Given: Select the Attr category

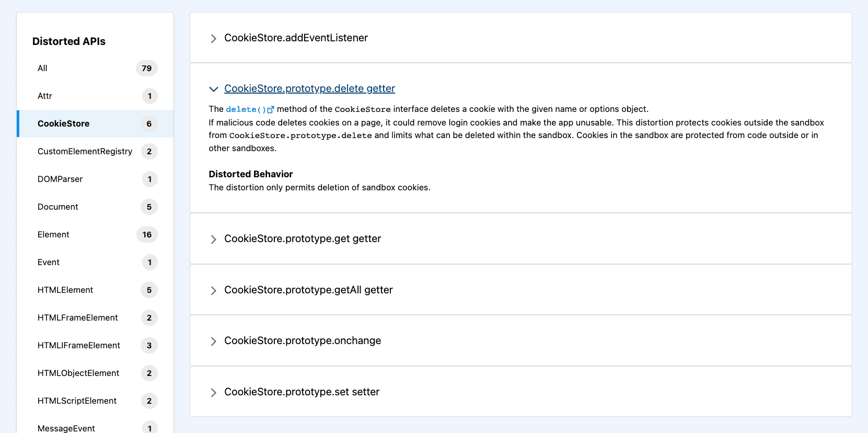Looking at the screenshot, I should 96,96.
